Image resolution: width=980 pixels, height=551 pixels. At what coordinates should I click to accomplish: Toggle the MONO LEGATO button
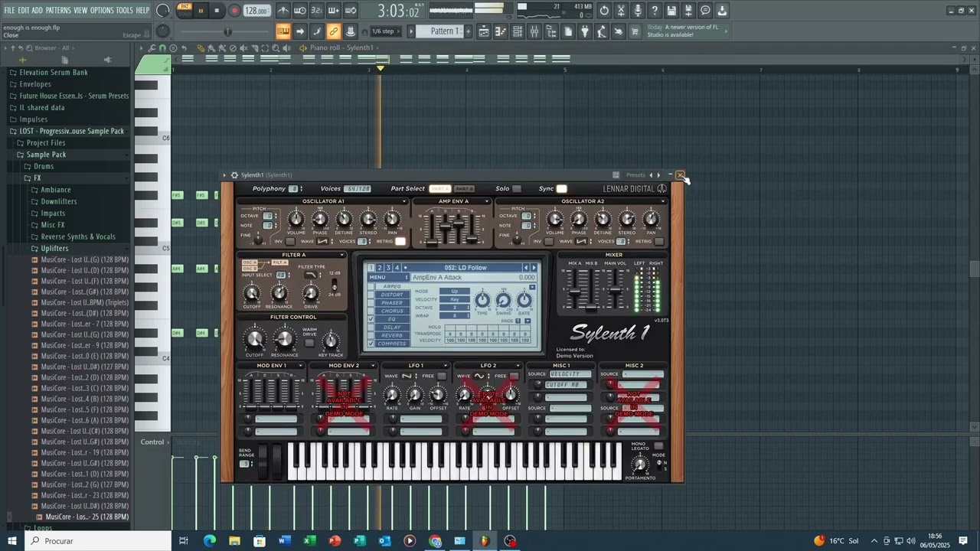(x=658, y=445)
